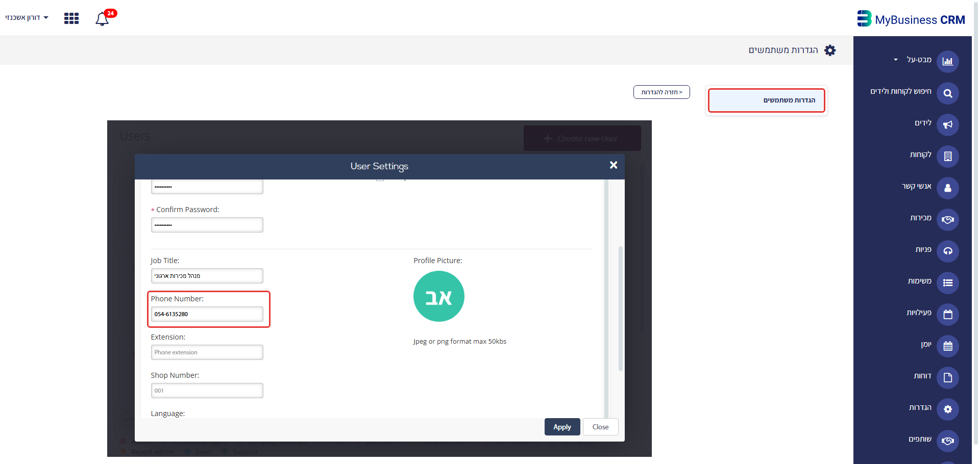Close User Settings with X

click(614, 165)
